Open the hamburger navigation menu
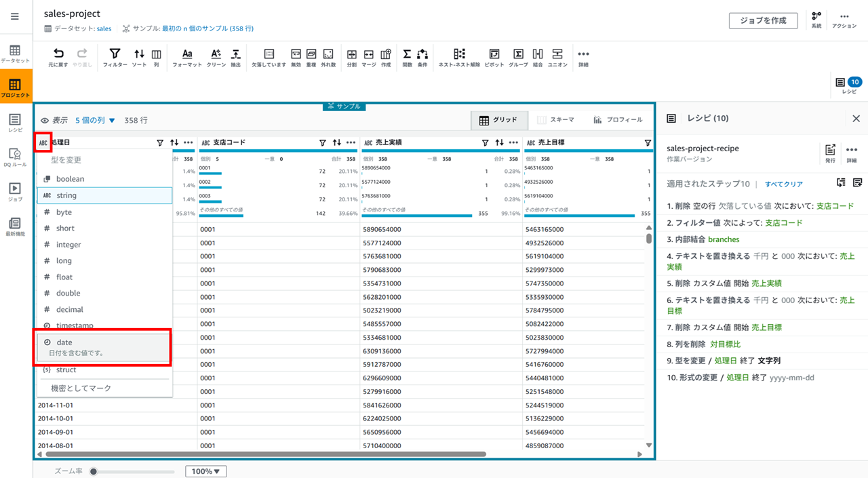Image resolution: width=868 pixels, height=478 pixels. click(x=15, y=17)
